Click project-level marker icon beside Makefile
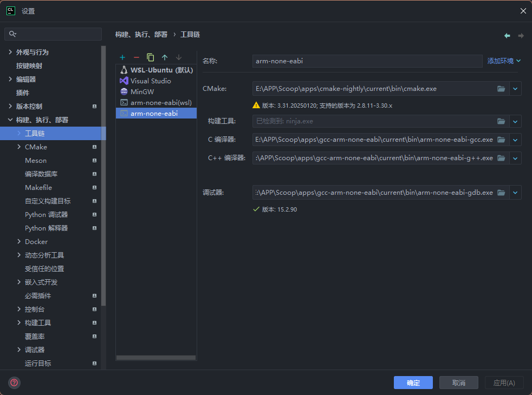Image resolution: width=532 pixels, height=395 pixels. click(x=95, y=188)
